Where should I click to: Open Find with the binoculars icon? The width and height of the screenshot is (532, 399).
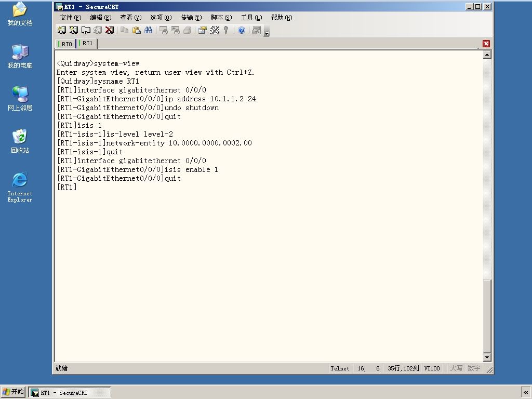tap(148, 30)
